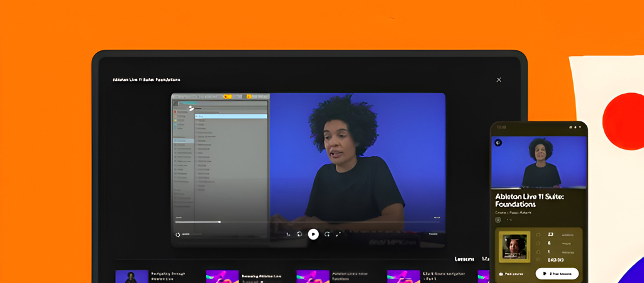Screen dimensions: 644x283
Task: Play the lesson video in the tablet player
Action: (313, 234)
